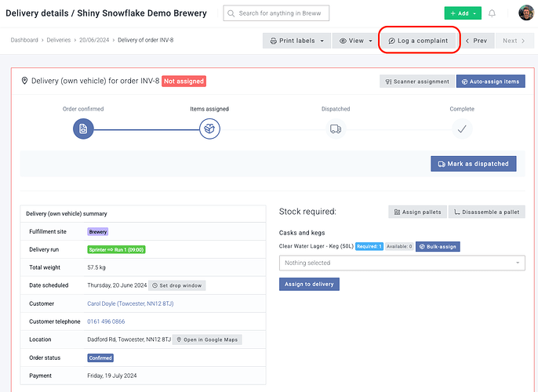The image size is (538, 392).
Task: Click Assign pallets
Action: [417, 212]
